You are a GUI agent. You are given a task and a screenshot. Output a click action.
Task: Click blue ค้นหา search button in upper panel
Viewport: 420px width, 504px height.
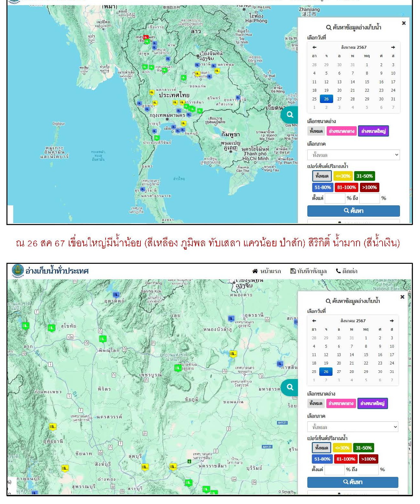353,211
